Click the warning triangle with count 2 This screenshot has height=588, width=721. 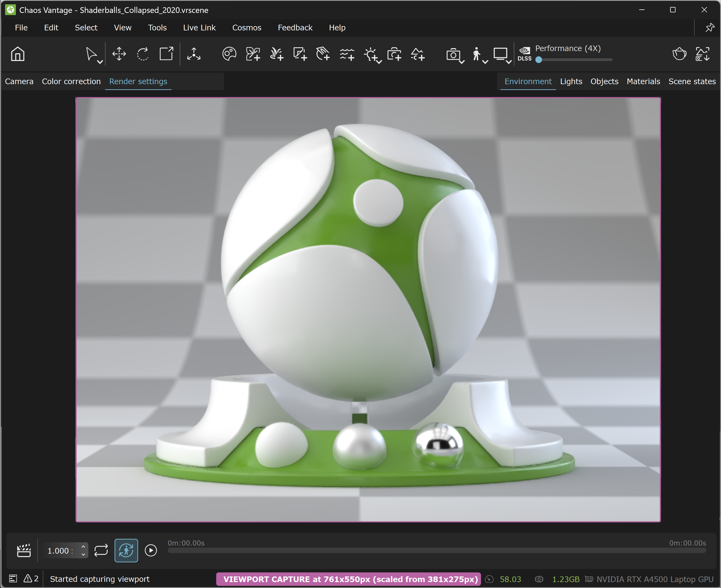(x=31, y=579)
